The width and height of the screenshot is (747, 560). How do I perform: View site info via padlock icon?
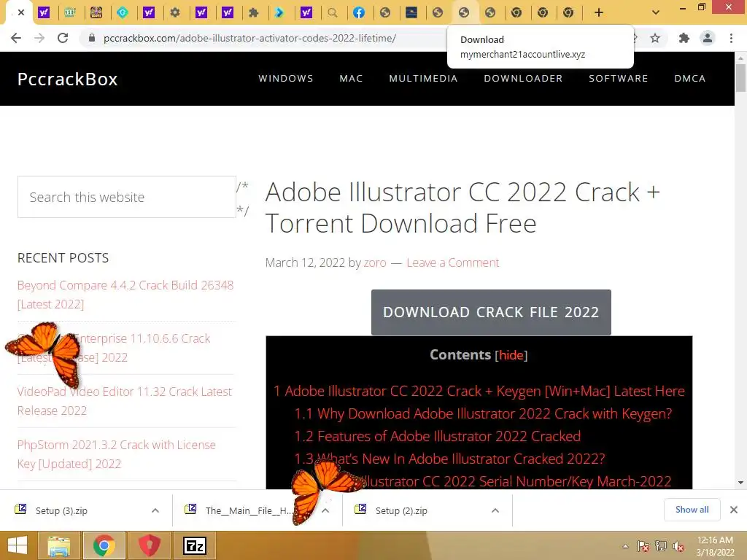pyautogui.click(x=92, y=38)
